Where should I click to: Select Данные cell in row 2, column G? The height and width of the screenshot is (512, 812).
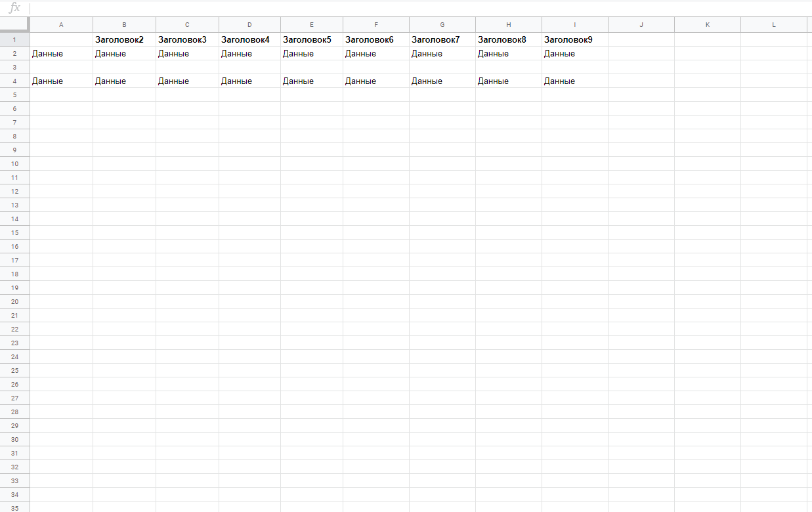[442, 53]
